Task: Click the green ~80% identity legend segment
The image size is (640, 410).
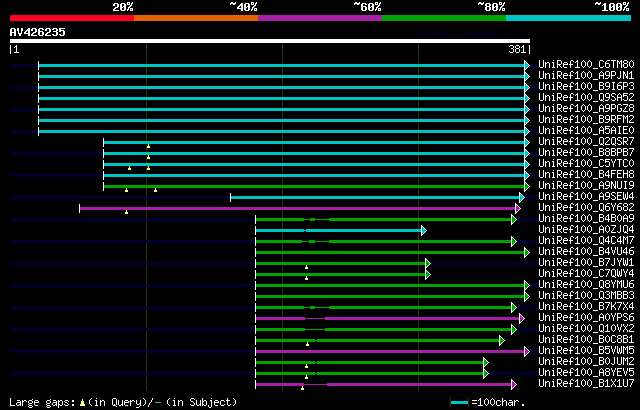Action: click(444, 18)
